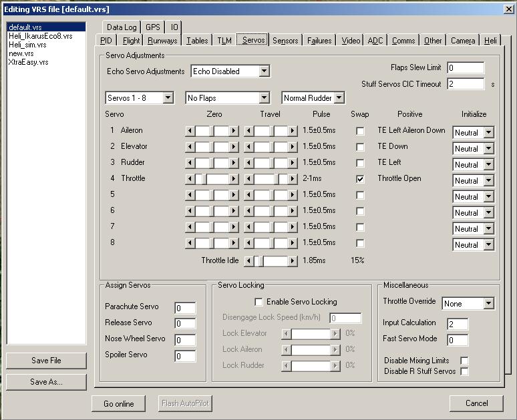Open the Echo Servo Adjustments dropdown
The width and height of the screenshot is (517, 420).
tap(265, 71)
